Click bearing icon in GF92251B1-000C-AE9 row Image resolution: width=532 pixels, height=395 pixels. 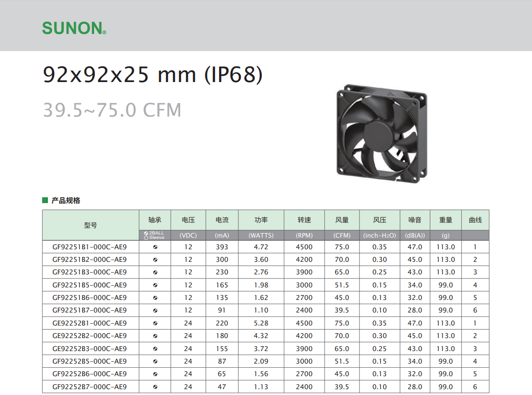[155, 247]
